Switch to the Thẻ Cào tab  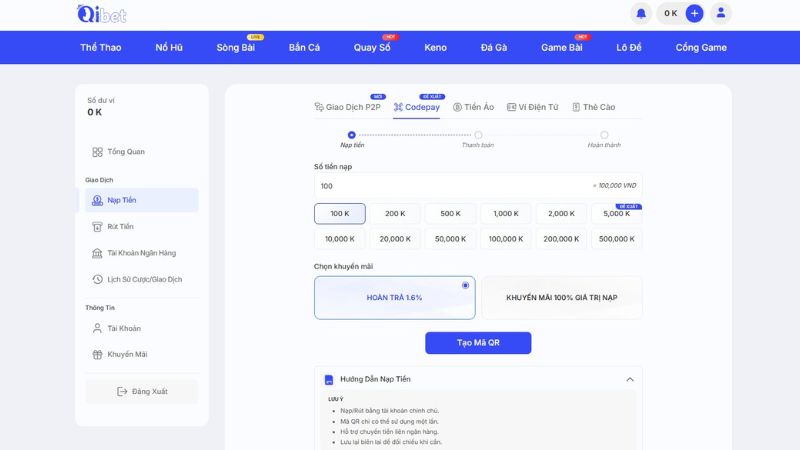pos(593,107)
